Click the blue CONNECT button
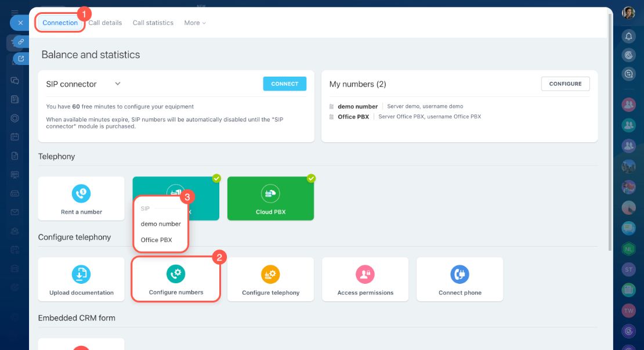 click(x=285, y=84)
